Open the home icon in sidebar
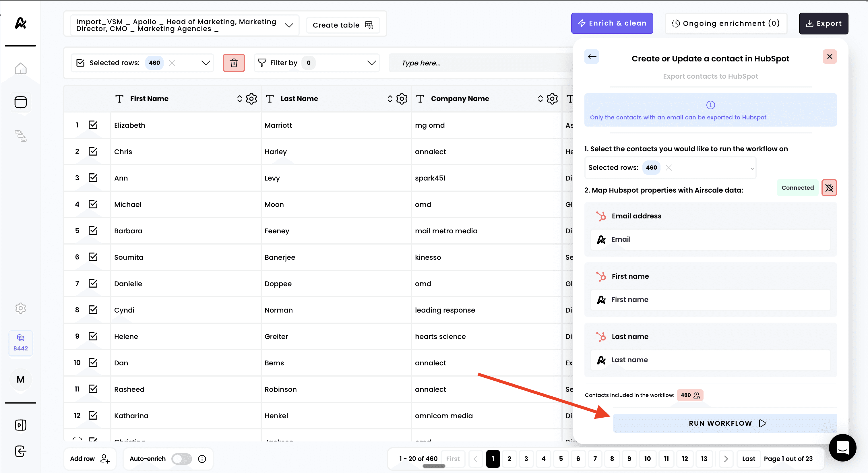The width and height of the screenshot is (868, 473). click(x=21, y=69)
